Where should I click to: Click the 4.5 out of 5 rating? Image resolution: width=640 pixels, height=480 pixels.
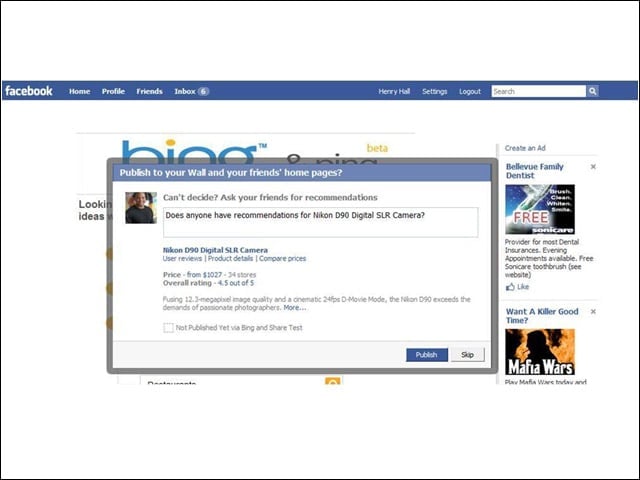click(236, 283)
